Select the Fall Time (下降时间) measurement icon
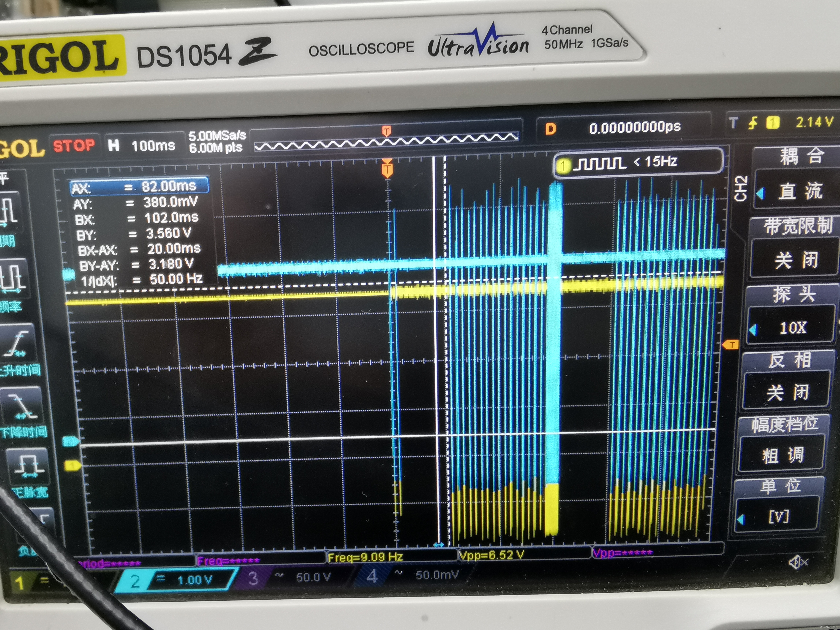This screenshot has width=840, height=630. click(22, 406)
